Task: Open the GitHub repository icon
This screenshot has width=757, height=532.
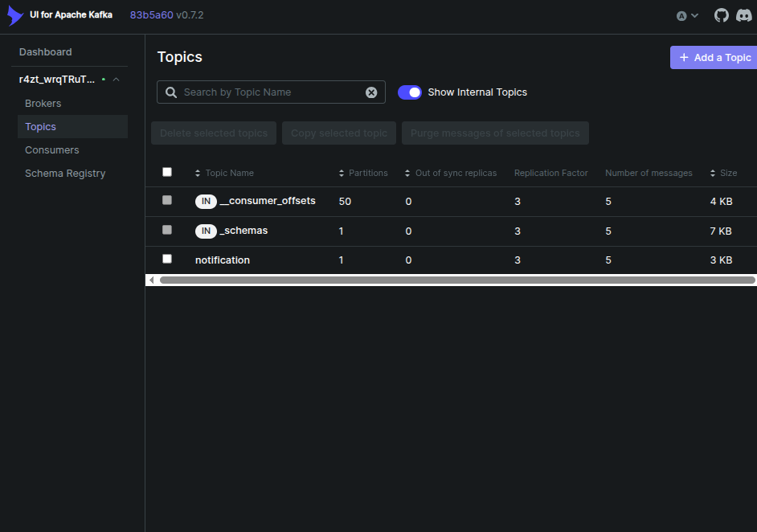Action: click(x=722, y=15)
